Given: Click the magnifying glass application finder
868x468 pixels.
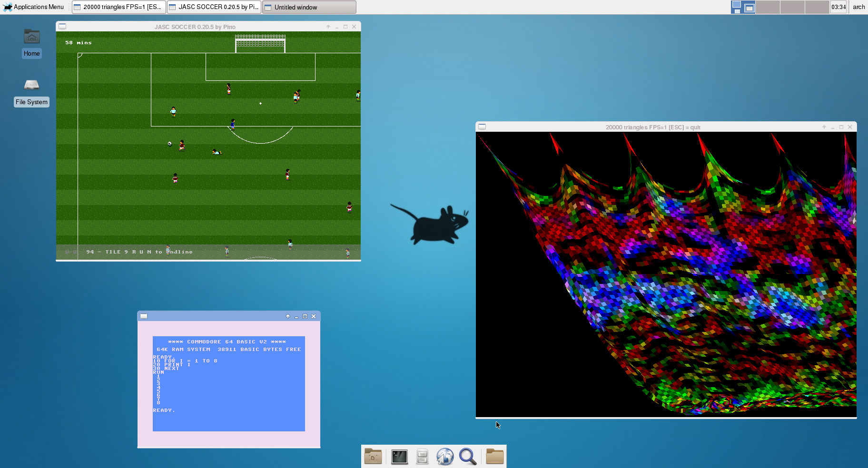Looking at the screenshot, I should point(468,457).
